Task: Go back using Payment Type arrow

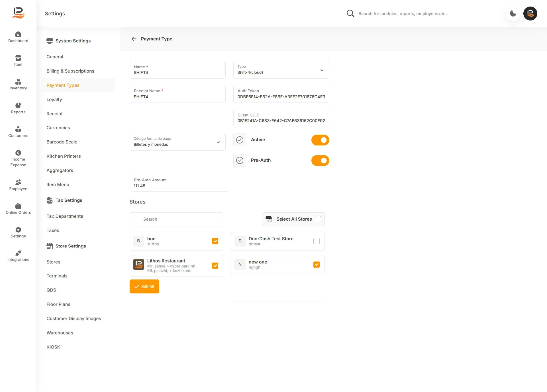Action: point(134,39)
